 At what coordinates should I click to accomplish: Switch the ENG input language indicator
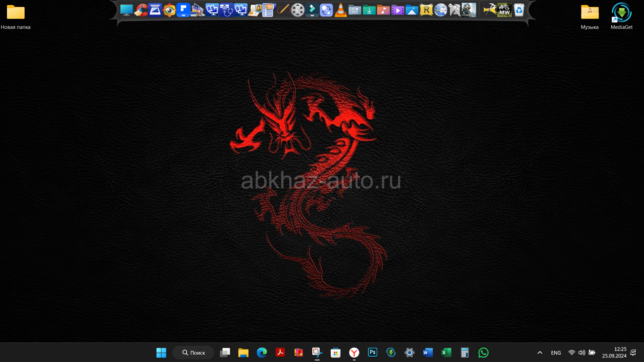coord(556,353)
